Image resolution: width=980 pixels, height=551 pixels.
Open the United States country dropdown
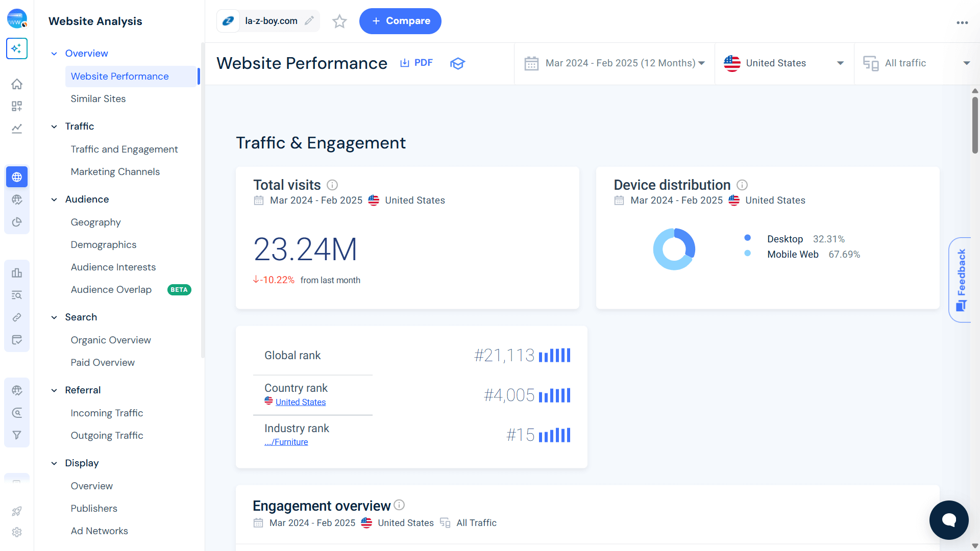(x=784, y=63)
